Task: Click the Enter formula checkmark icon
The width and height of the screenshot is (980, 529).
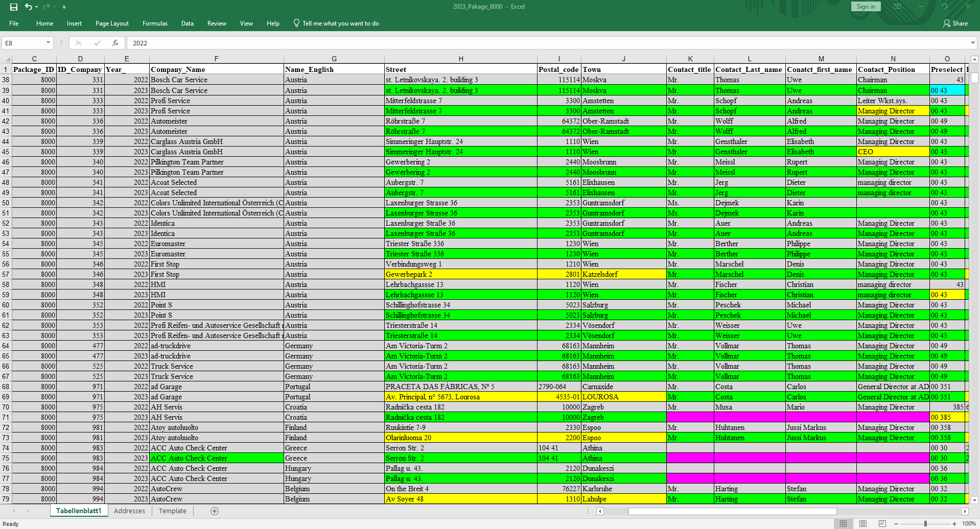Action: pyautogui.click(x=97, y=43)
